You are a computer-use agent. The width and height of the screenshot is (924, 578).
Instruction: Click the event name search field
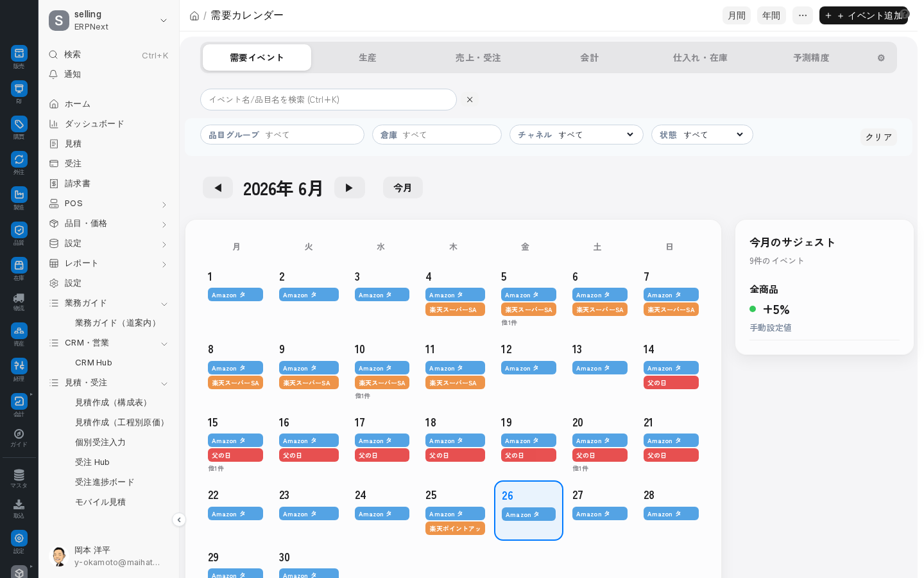[329, 100]
